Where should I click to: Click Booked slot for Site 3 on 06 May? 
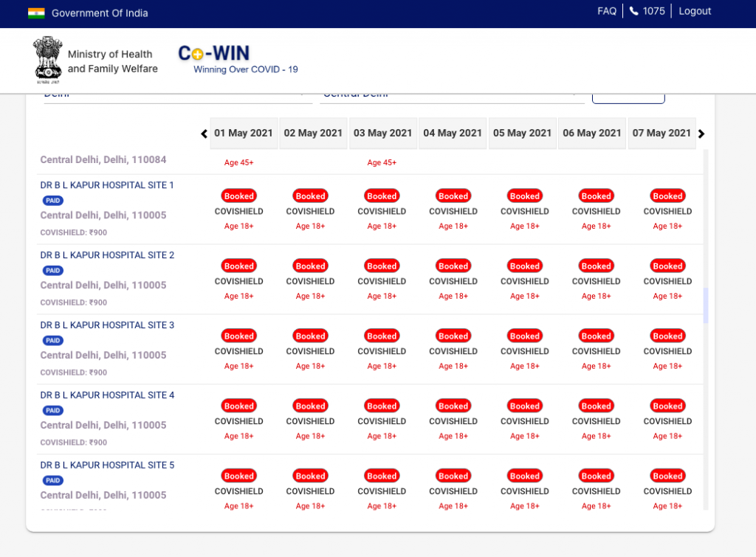(x=597, y=336)
